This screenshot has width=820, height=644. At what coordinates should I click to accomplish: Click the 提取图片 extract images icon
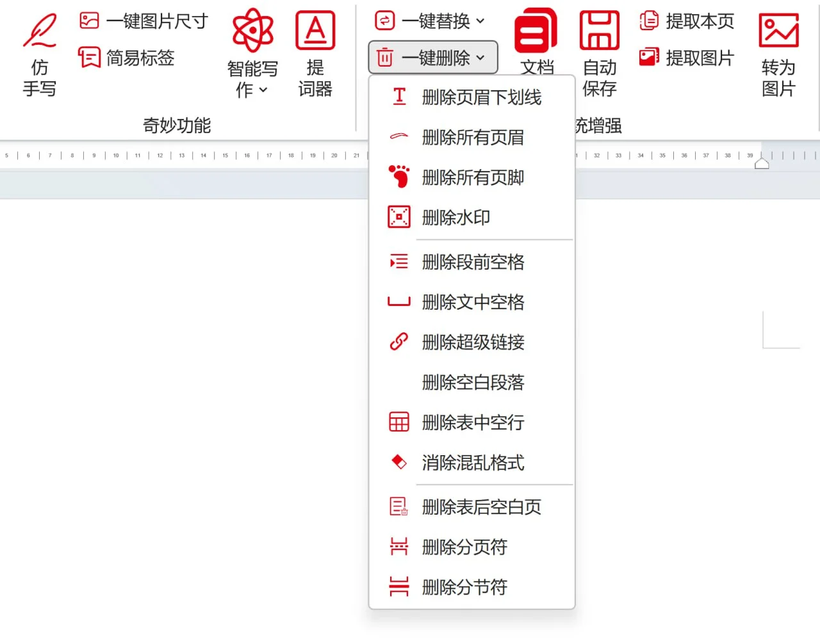pos(649,58)
